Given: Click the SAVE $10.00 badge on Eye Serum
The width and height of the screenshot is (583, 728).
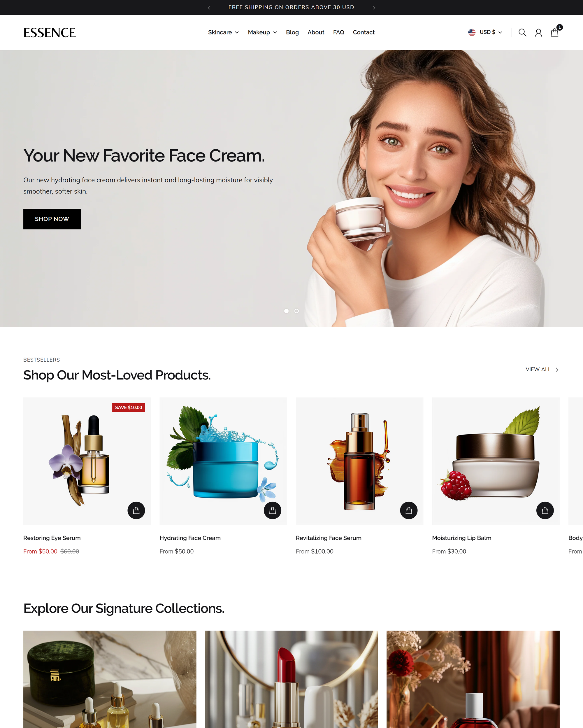Looking at the screenshot, I should [129, 407].
